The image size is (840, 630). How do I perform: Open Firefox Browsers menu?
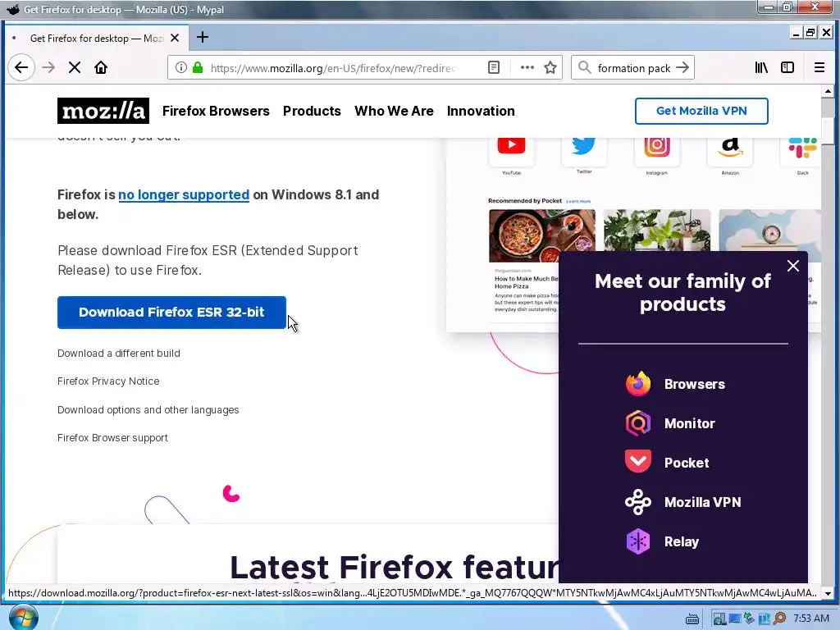coord(216,111)
